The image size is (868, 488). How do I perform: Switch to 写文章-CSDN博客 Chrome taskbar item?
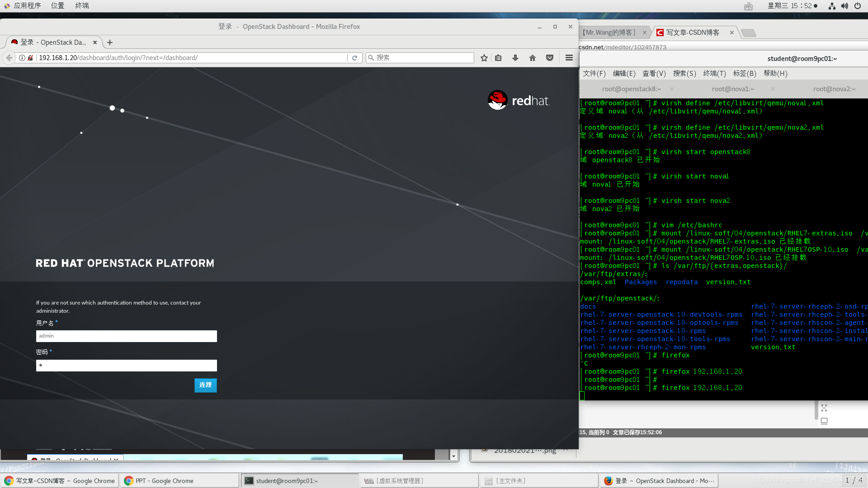coord(60,481)
